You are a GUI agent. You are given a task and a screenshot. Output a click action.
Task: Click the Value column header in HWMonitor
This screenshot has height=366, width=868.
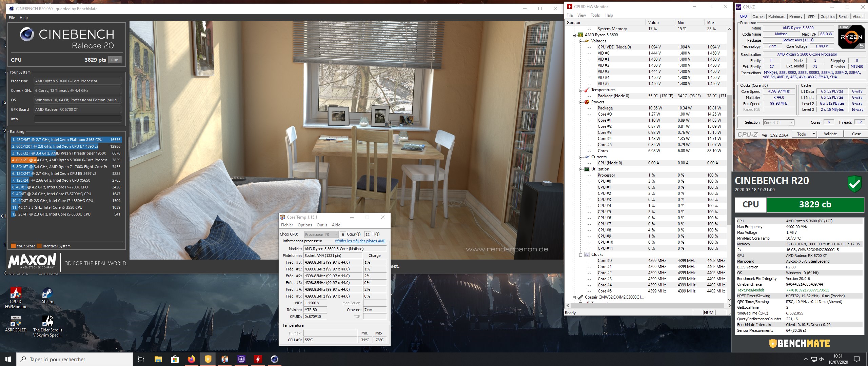(x=660, y=23)
